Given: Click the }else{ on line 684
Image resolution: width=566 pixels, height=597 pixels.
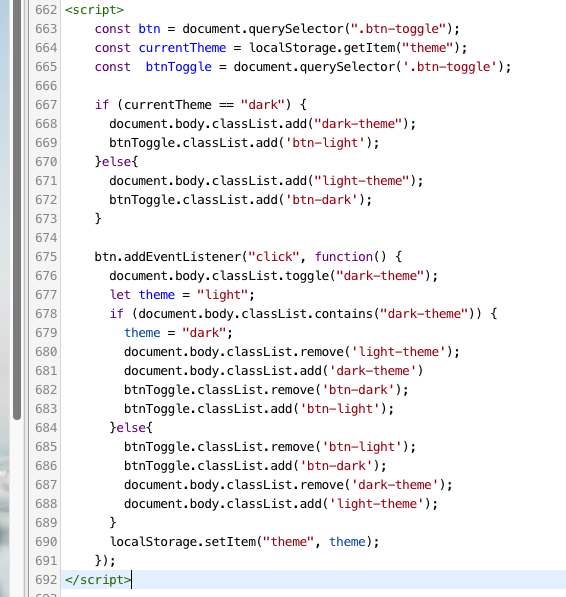Looking at the screenshot, I should pos(131,428).
